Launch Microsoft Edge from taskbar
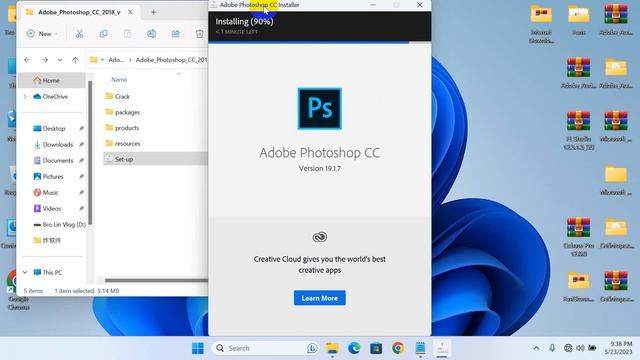Image resolution: width=640 pixels, height=360 pixels. click(x=354, y=348)
